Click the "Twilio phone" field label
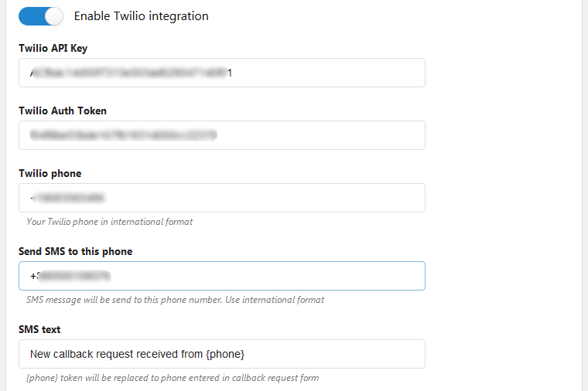Image resolution: width=588 pixels, height=391 pixels. (x=50, y=173)
